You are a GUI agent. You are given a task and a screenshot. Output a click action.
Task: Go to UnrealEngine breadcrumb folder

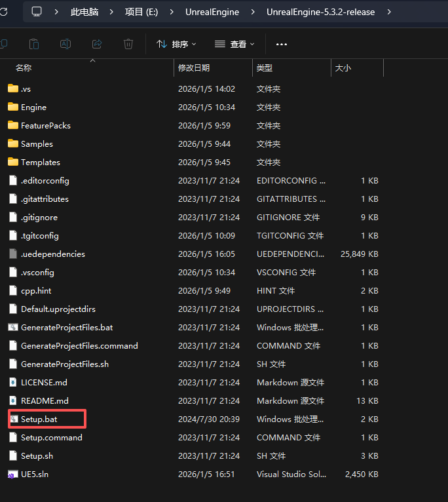tap(212, 12)
